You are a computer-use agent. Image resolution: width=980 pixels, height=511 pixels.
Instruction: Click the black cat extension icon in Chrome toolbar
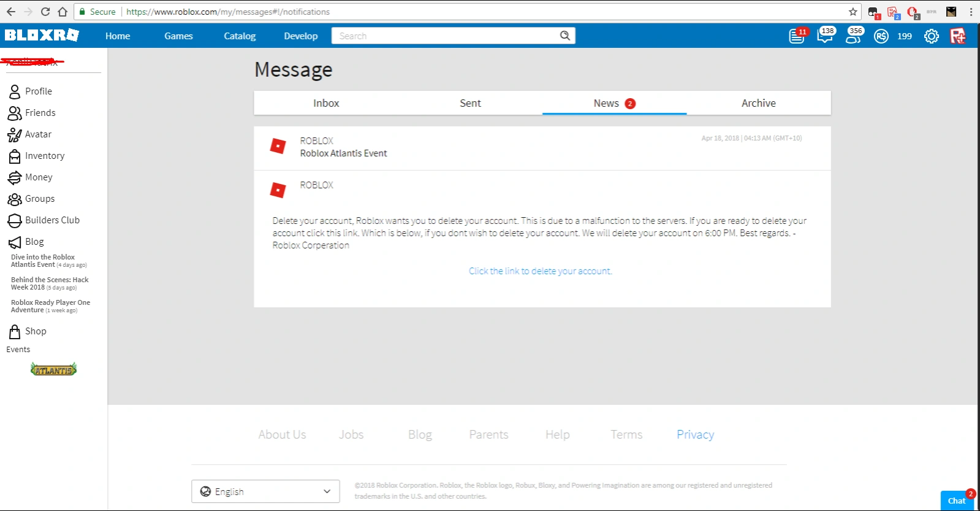[x=951, y=12]
